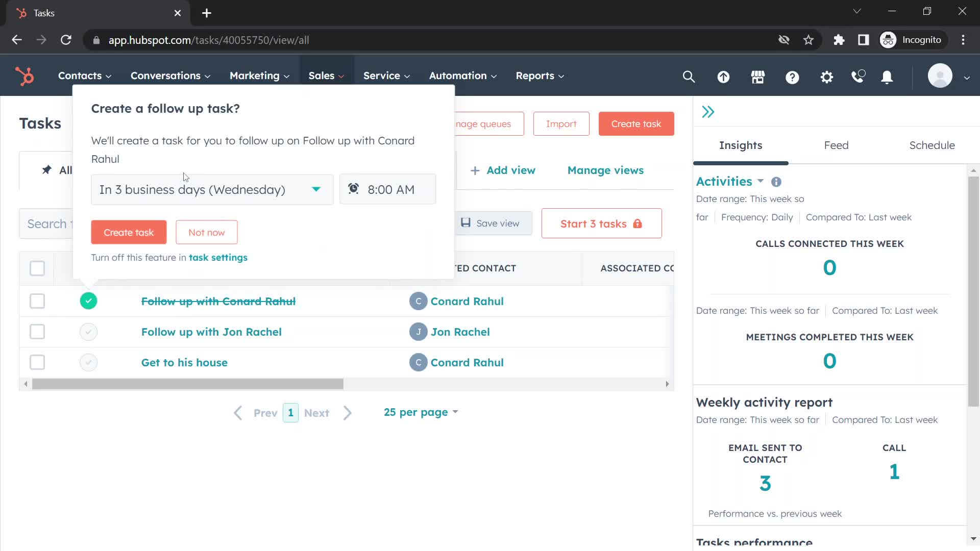Click the Create task button
Image resolution: width=980 pixels, height=551 pixels.
click(129, 232)
